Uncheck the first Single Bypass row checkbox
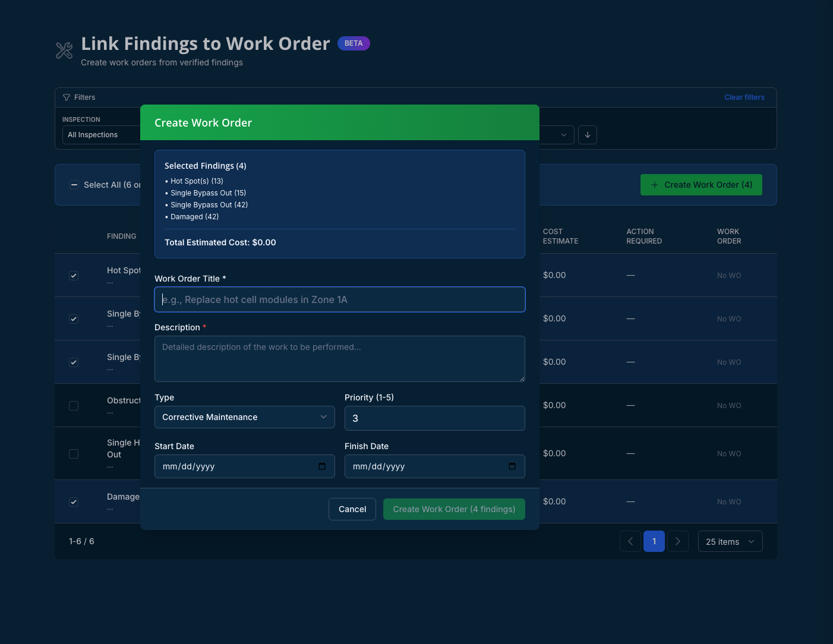 click(x=74, y=319)
